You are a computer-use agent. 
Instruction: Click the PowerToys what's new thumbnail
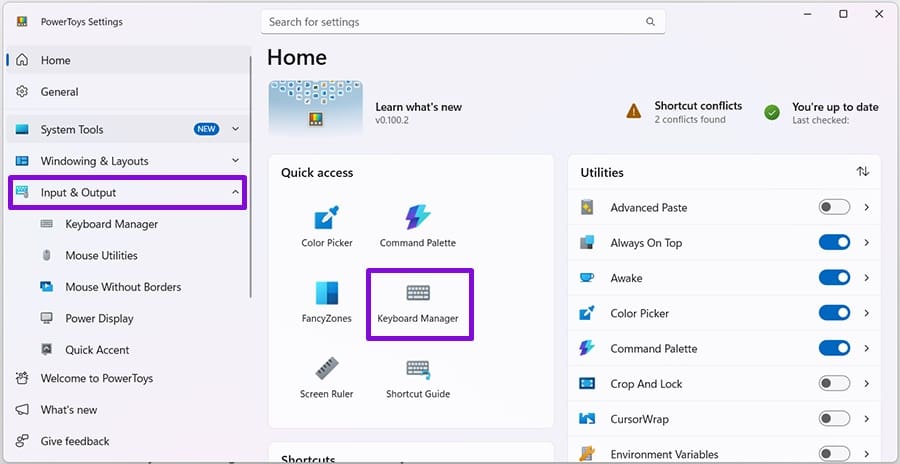(x=316, y=107)
